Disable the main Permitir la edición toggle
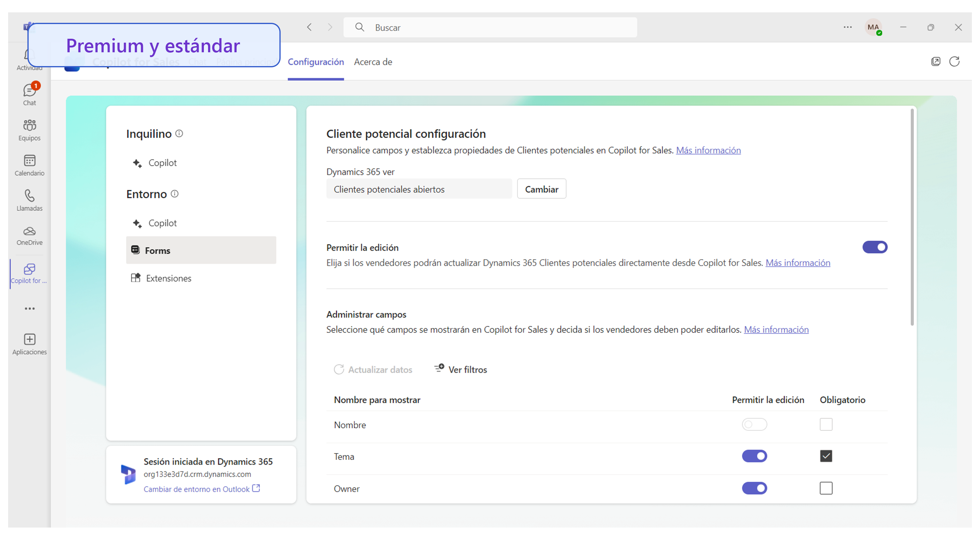Screen dimensions: 980x560 point(874,247)
